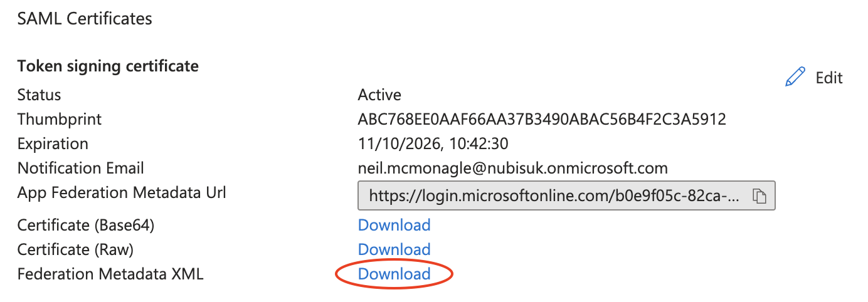868x302 pixels.
Task: Download the Federation Metadata XML
Action: pos(394,274)
